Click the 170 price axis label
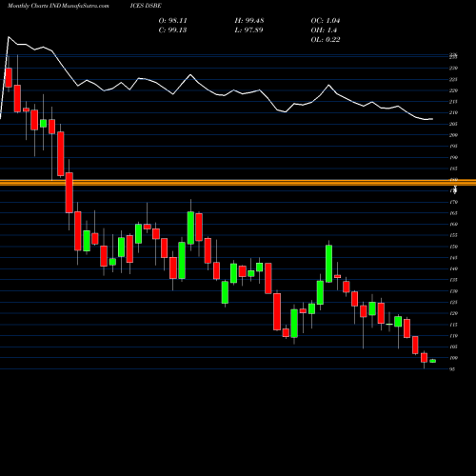This screenshot has width=476, height=476. (453, 202)
